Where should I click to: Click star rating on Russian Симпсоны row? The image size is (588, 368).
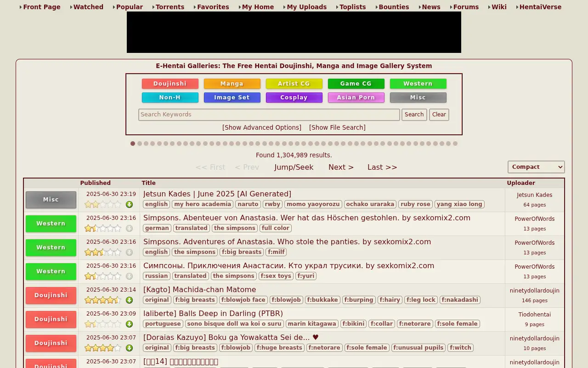click(103, 276)
